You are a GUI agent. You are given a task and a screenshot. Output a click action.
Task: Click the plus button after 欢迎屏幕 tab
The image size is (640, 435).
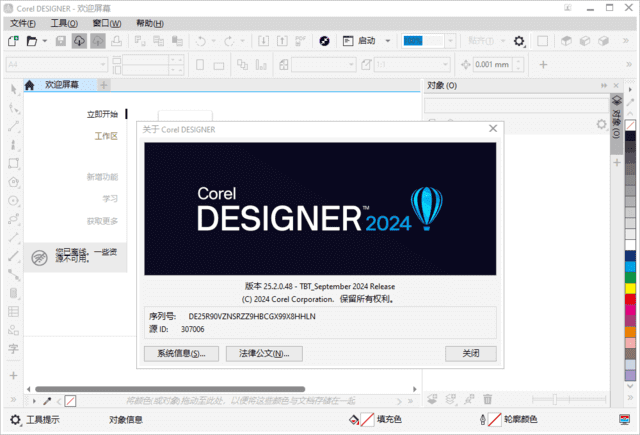pyautogui.click(x=104, y=85)
